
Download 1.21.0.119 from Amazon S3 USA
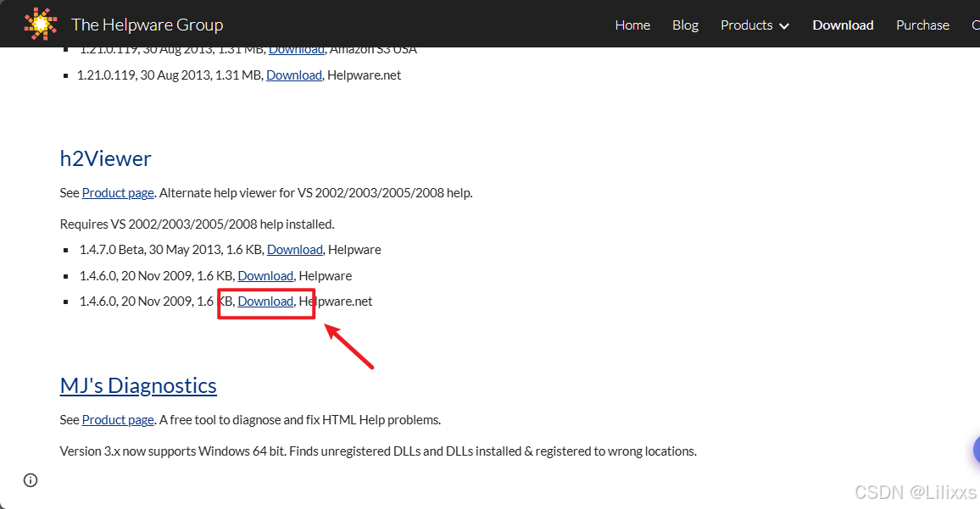296,51
